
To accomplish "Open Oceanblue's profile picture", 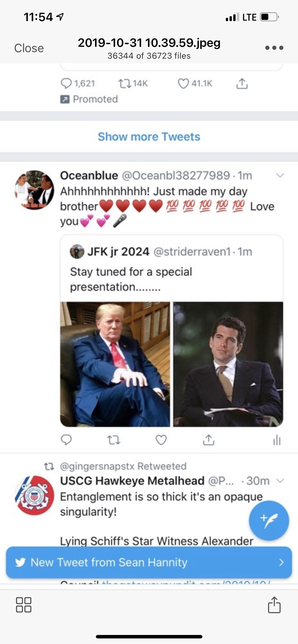I will click(x=34, y=190).
